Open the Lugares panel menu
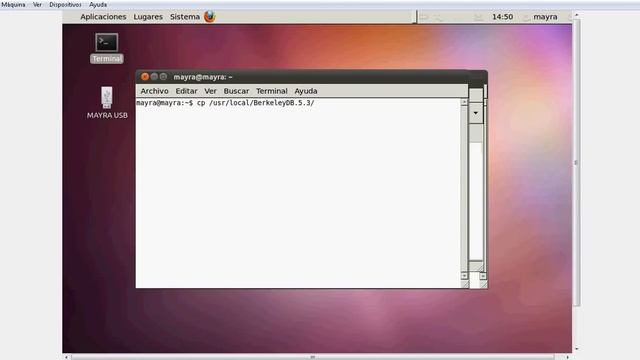The width and height of the screenshot is (640, 360). point(148,17)
